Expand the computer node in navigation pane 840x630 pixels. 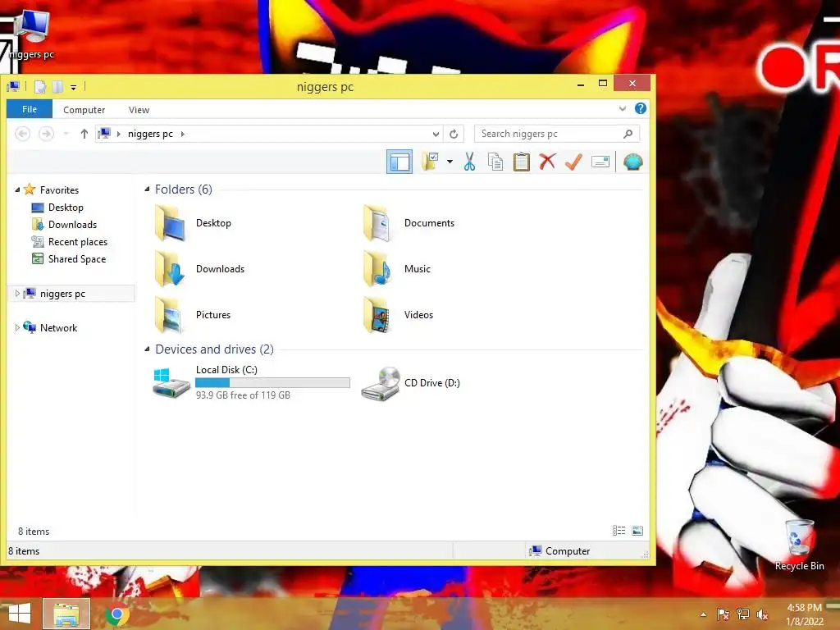click(x=17, y=293)
